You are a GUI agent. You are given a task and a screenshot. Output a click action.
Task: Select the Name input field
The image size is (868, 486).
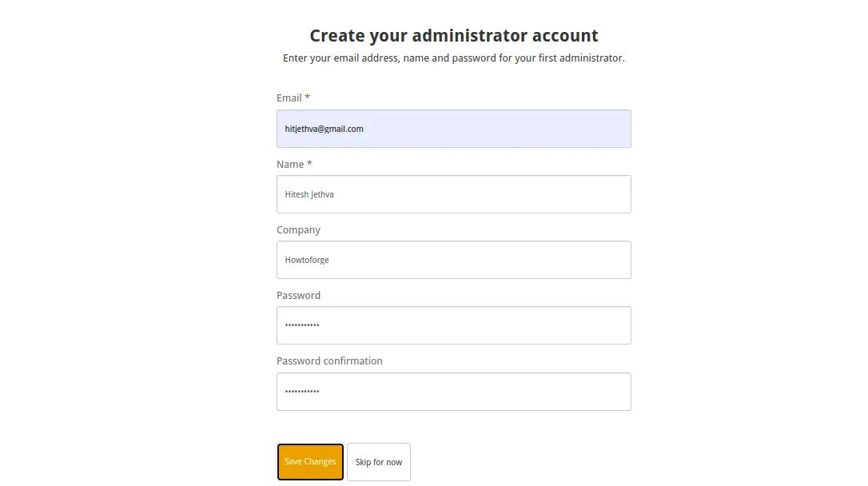point(453,194)
